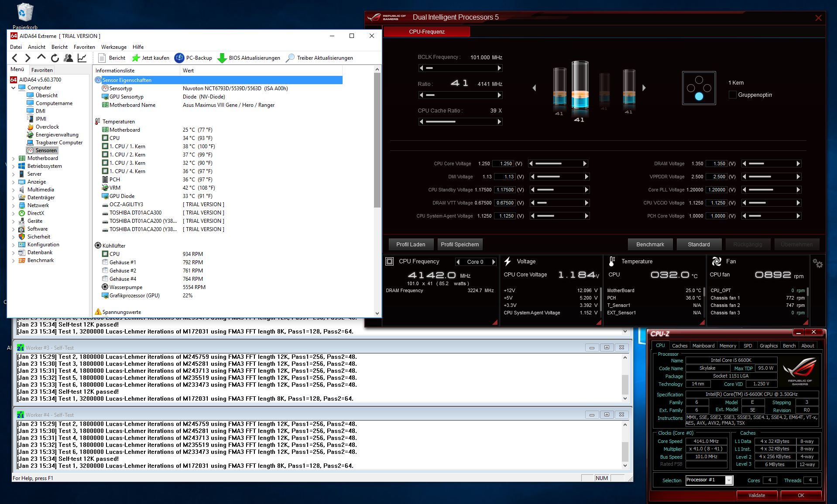Open the Papierkorb recycle bin icon
Viewport: 837px width, 504px height.
25,12
